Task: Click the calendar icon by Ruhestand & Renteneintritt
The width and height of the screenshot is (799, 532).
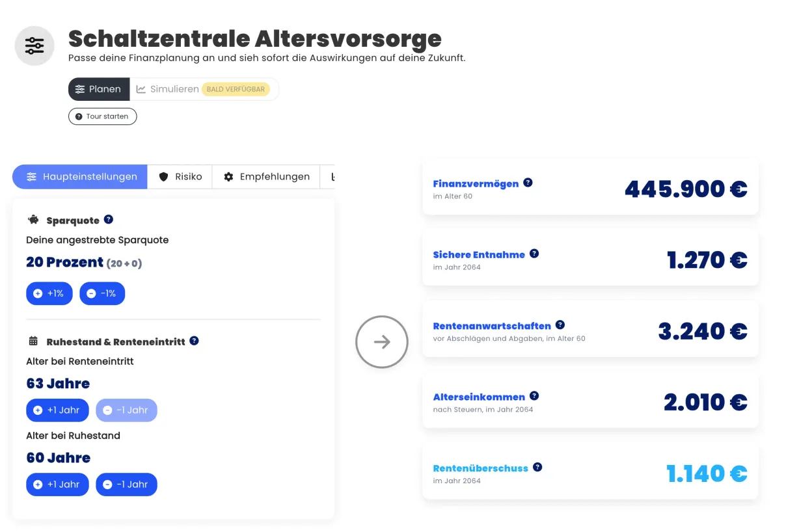Action: (x=33, y=341)
